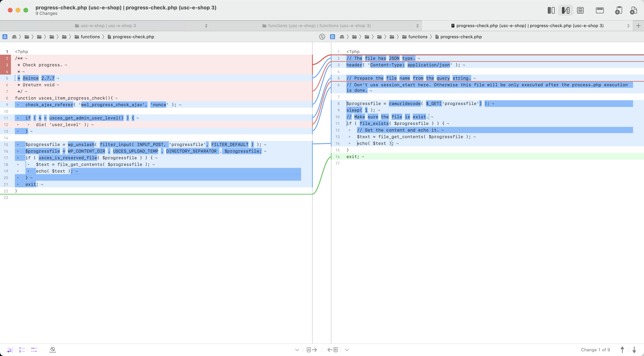The height and width of the screenshot is (356, 644).
Task: Click the ignore/disable filter circle icon
Action: [53, 350]
